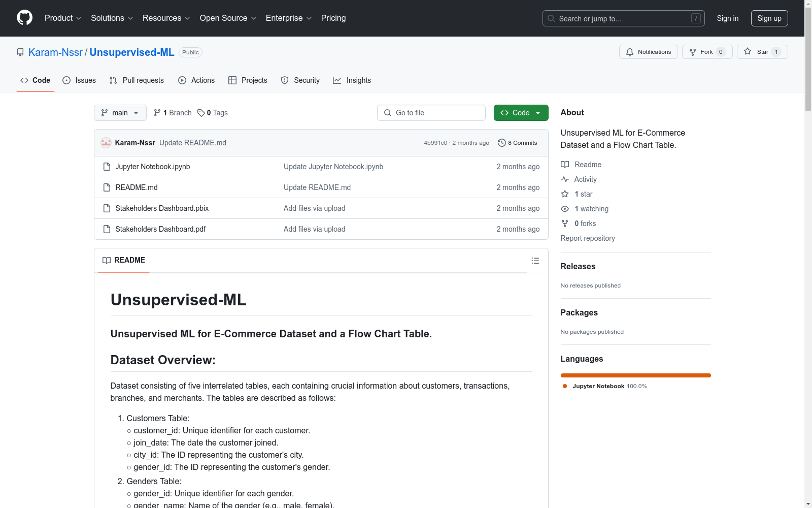Click the commit history clock icon
The width and height of the screenshot is (812, 508).
501,143
